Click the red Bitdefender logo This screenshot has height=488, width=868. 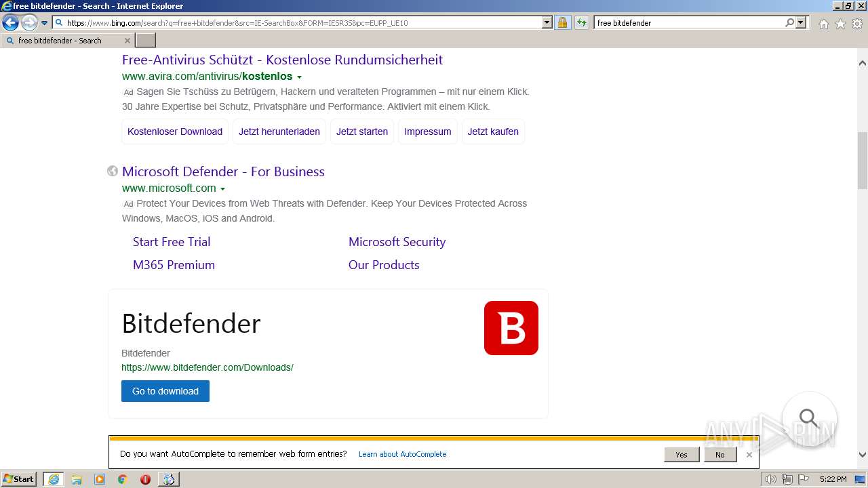511,328
